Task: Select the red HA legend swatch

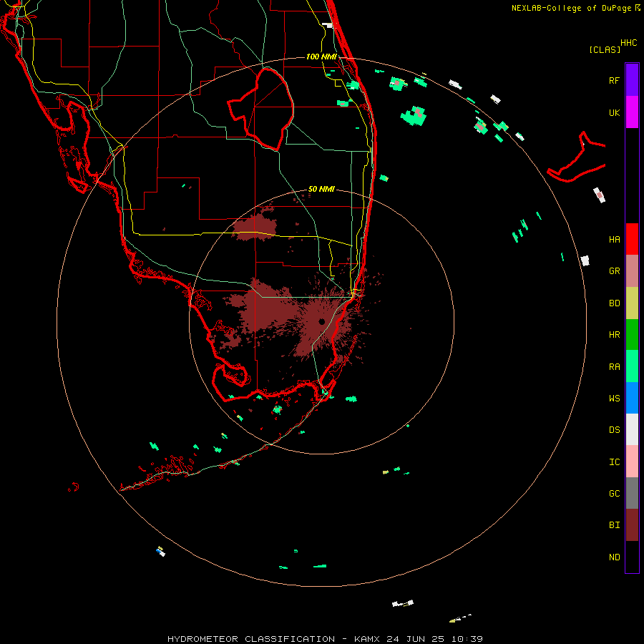Action: click(632, 239)
